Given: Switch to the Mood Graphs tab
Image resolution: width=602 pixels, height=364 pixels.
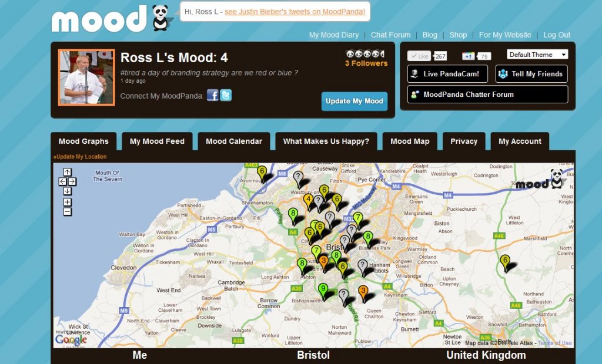Looking at the screenshot, I should pyautogui.click(x=83, y=141).
